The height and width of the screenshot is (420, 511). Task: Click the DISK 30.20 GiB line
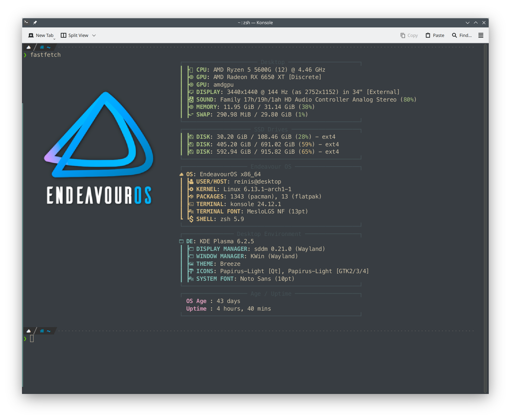(x=262, y=137)
